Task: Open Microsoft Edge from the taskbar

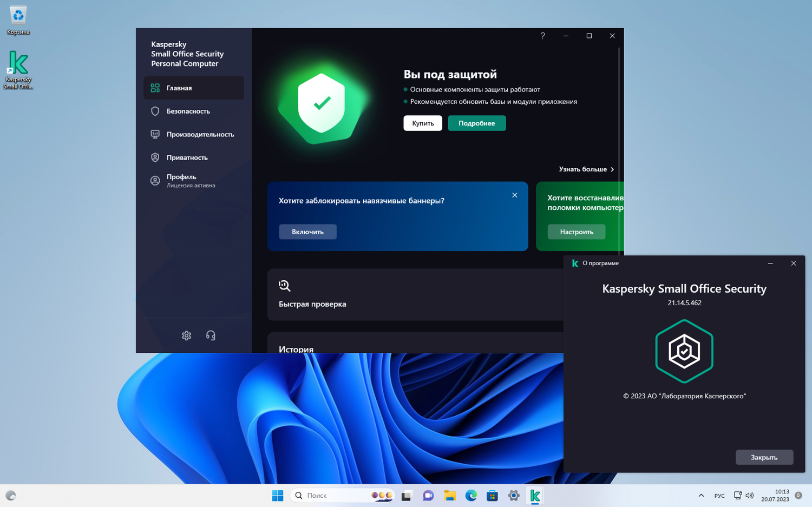Action: [x=471, y=496]
